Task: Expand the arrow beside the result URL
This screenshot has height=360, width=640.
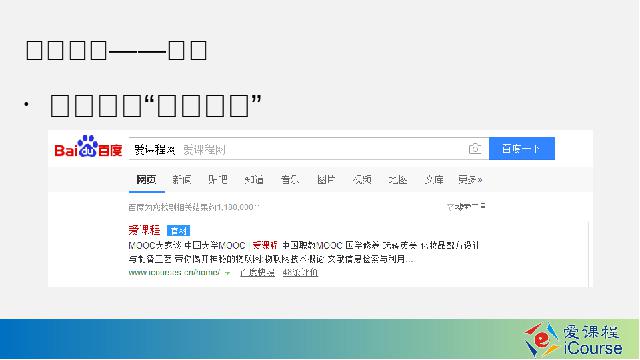Action: click(x=228, y=273)
